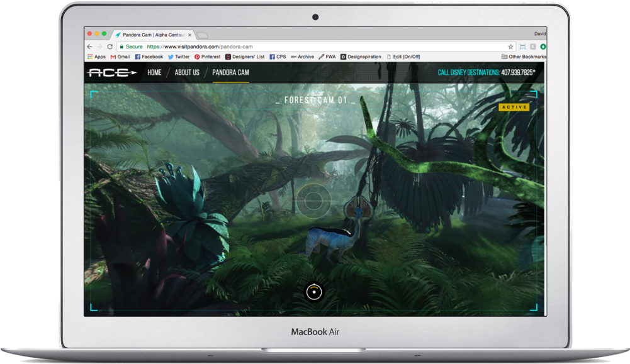Open the Archive bookmark
The height and width of the screenshot is (364, 630).
tap(303, 57)
